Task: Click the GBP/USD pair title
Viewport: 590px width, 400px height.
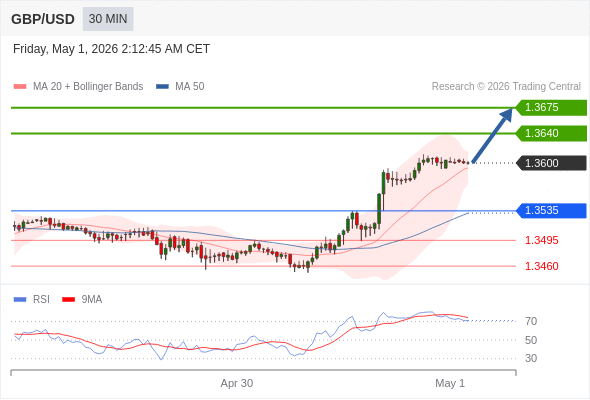Action: pyautogui.click(x=43, y=19)
